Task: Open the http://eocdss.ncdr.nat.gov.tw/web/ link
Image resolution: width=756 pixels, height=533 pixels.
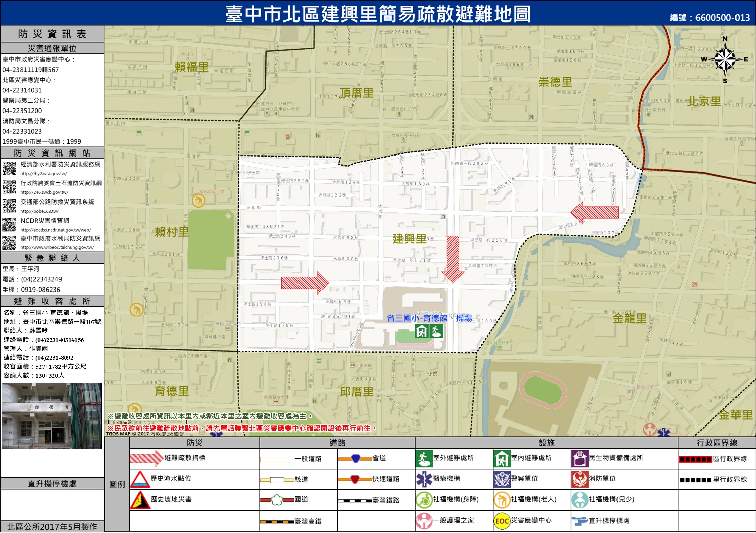Action: coord(55,230)
